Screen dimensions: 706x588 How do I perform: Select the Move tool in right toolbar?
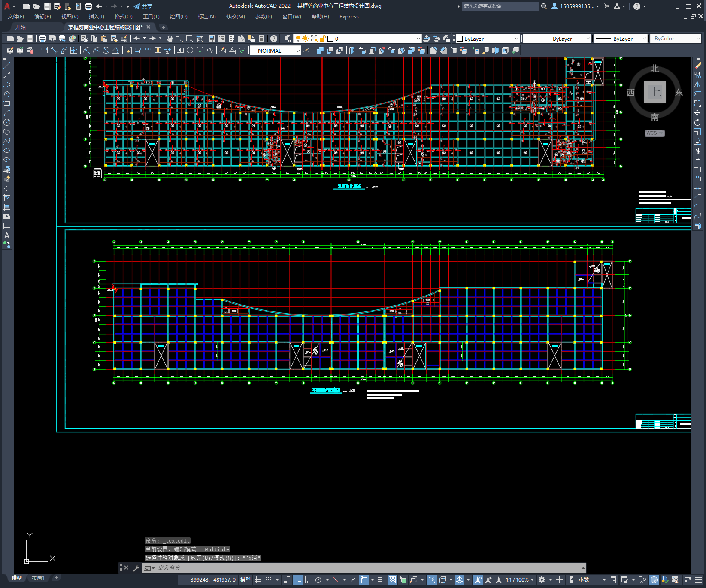[x=697, y=113]
